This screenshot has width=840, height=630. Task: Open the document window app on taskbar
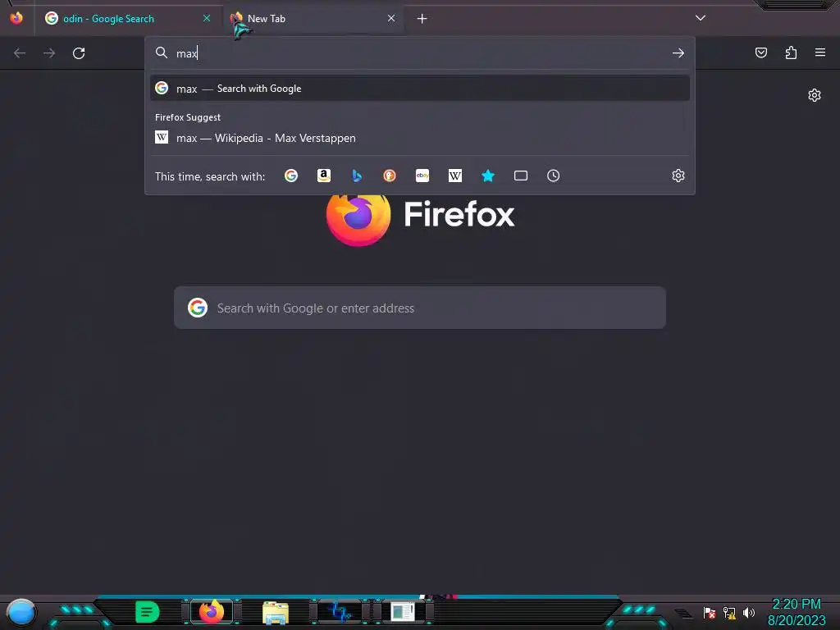click(403, 612)
